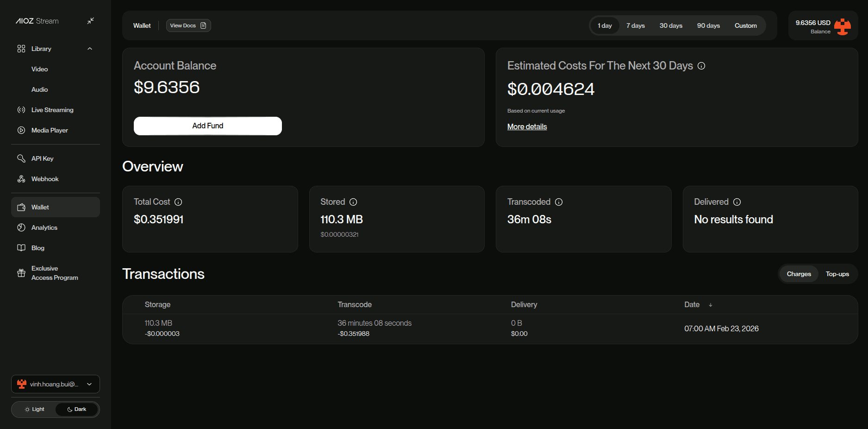This screenshot has width=868, height=429.
Task: Collapse the Library section chevron
Action: tap(90, 49)
